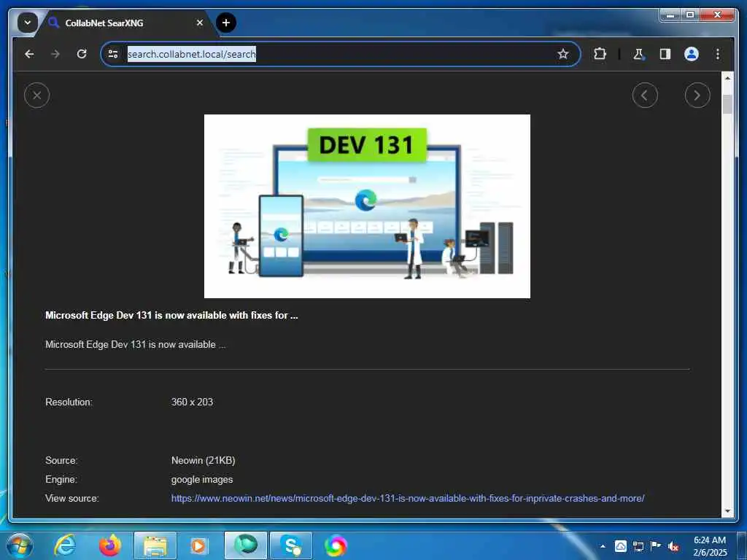Open the media player taskbar icon
The image size is (747, 560).
198,545
